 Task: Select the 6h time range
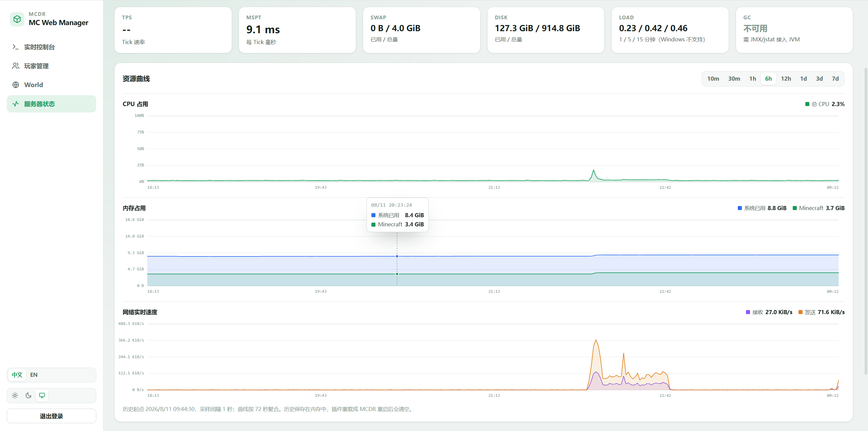coord(768,79)
